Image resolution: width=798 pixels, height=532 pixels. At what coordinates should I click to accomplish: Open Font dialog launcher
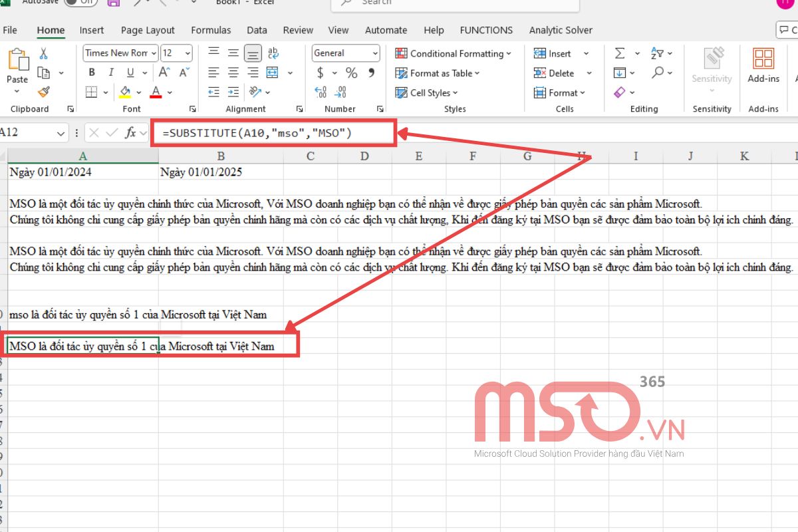coord(193,108)
